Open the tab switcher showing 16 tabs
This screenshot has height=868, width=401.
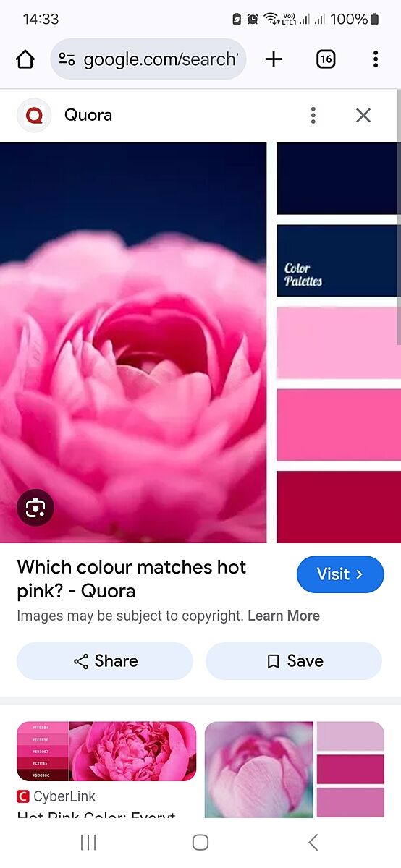pos(326,59)
